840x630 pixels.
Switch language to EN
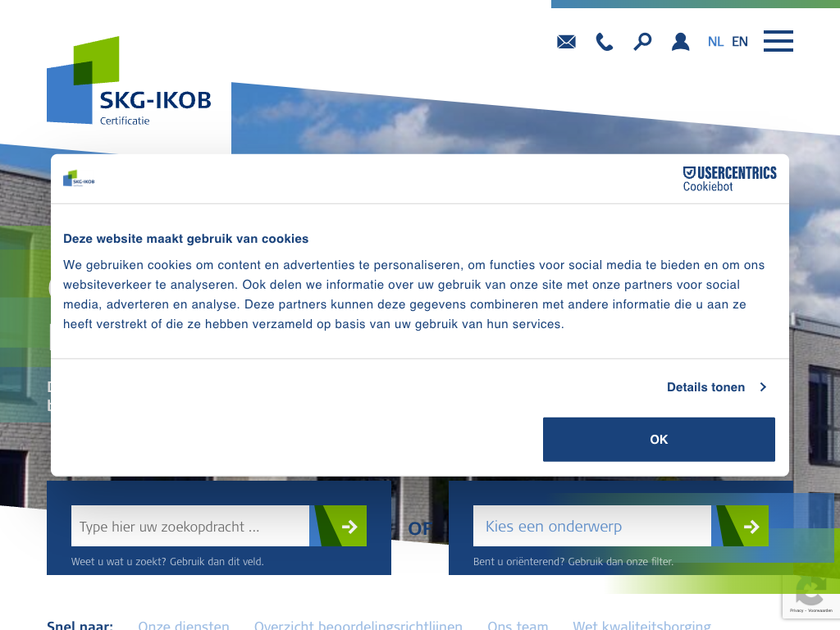pos(740,42)
